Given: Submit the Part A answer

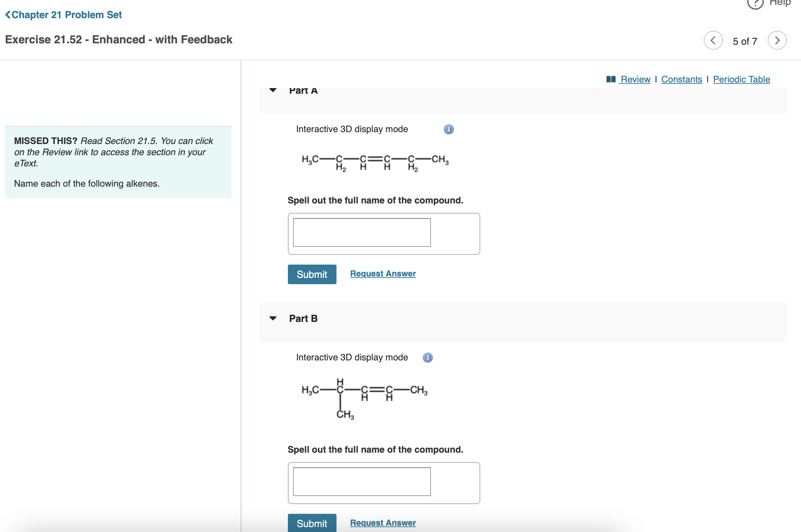Looking at the screenshot, I should coord(312,274).
